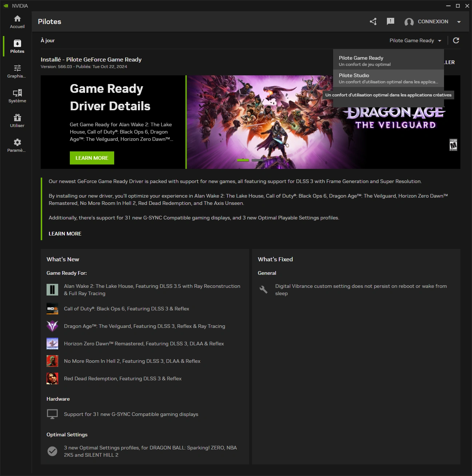
Task: Click 'Red Dead Redemption, Featuring DLSS 3' text
Action: point(123,378)
